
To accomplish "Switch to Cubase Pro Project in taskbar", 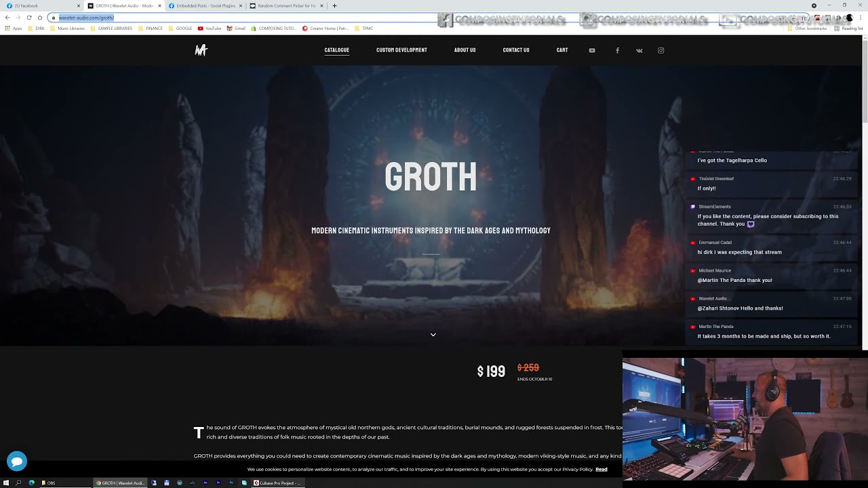I will [278, 483].
